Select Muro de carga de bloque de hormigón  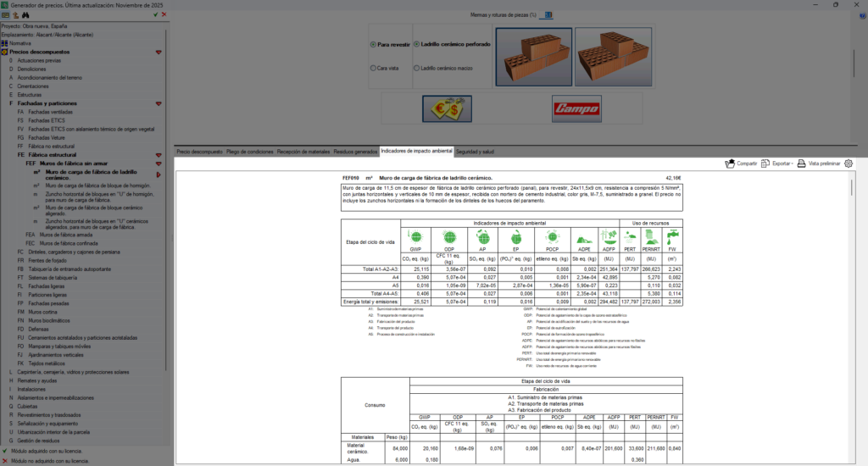coord(98,186)
